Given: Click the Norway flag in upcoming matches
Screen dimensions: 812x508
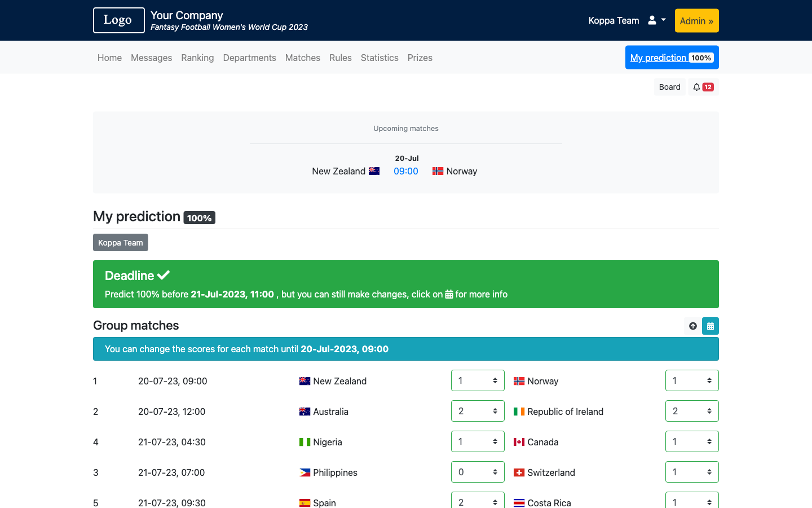Looking at the screenshot, I should coord(438,171).
